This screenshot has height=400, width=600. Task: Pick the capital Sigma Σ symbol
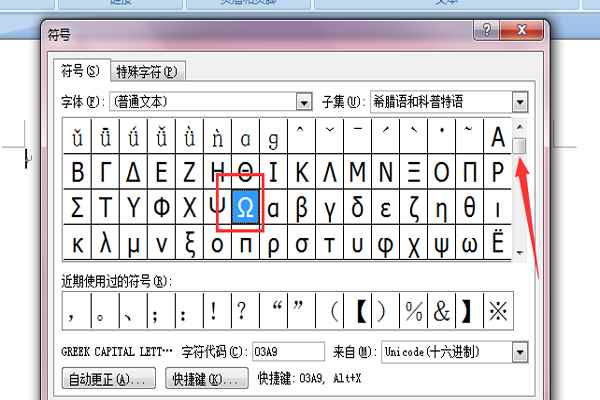click(x=77, y=207)
